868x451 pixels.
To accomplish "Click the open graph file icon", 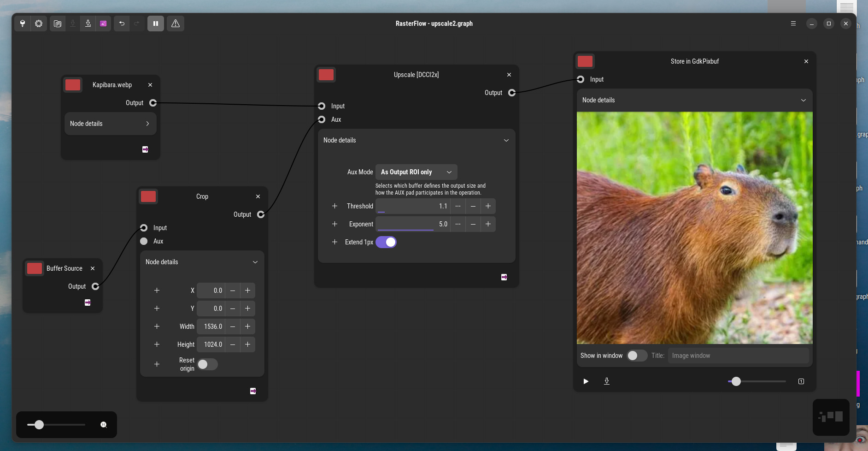I will pyautogui.click(x=58, y=24).
